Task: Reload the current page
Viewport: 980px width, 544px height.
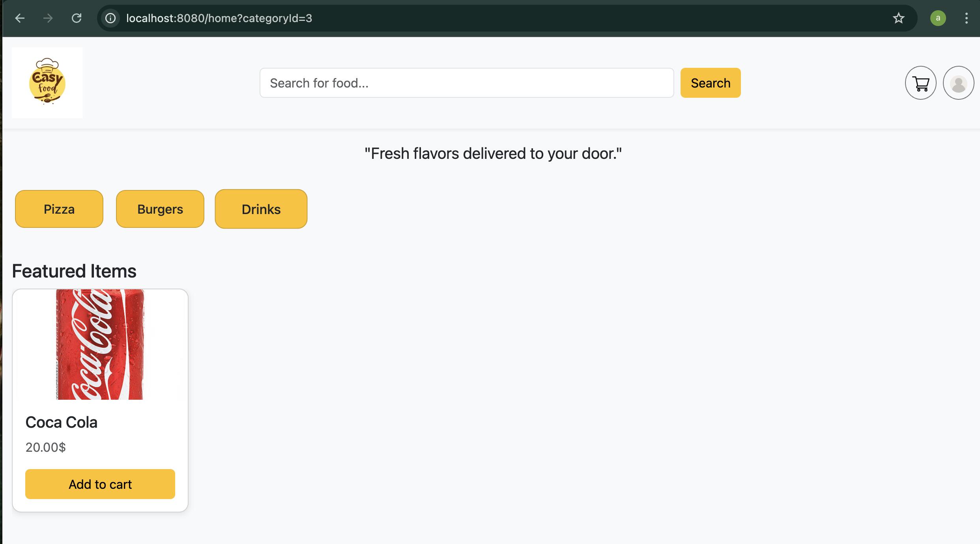Action: 77,18
